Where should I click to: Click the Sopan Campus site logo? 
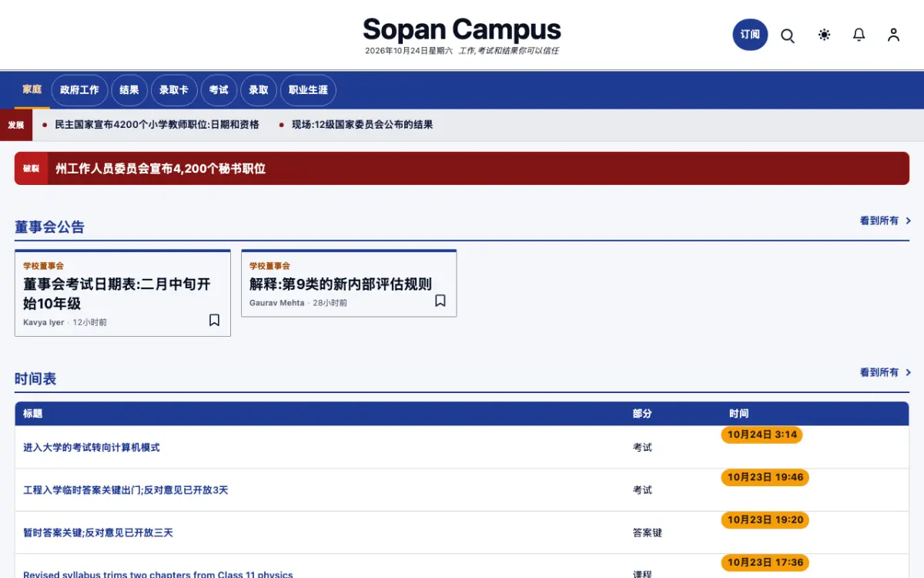tap(462, 30)
